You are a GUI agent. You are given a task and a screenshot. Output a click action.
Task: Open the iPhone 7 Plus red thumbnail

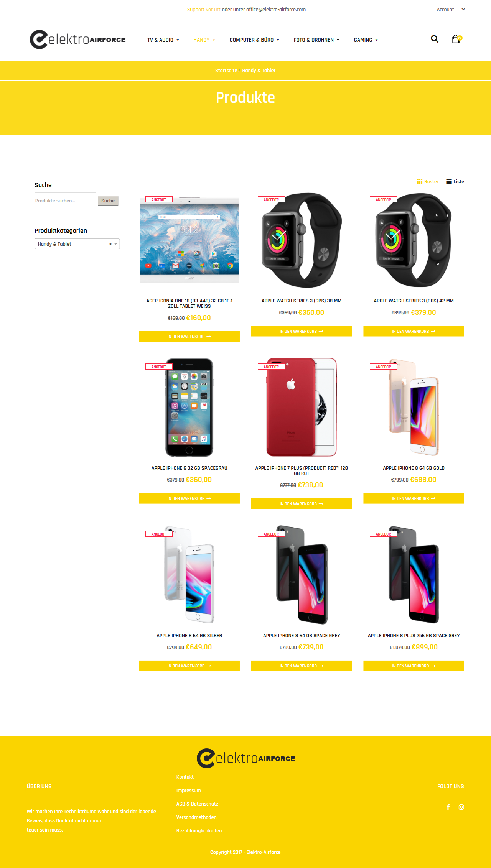pos(302,407)
